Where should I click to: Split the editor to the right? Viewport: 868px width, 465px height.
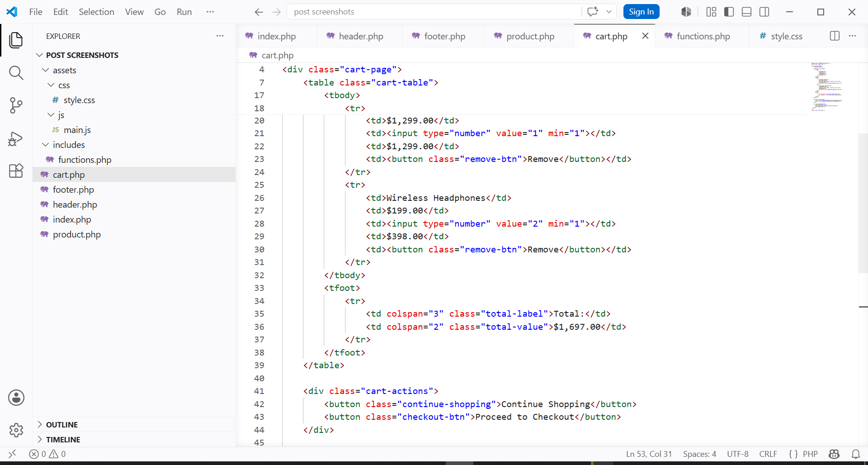coord(835,36)
